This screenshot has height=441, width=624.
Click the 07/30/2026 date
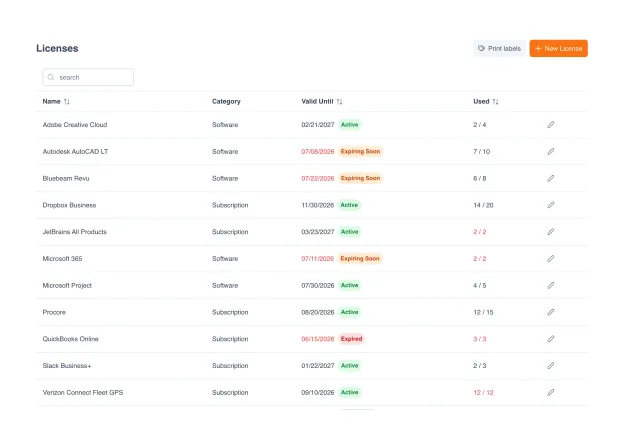coord(318,285)
